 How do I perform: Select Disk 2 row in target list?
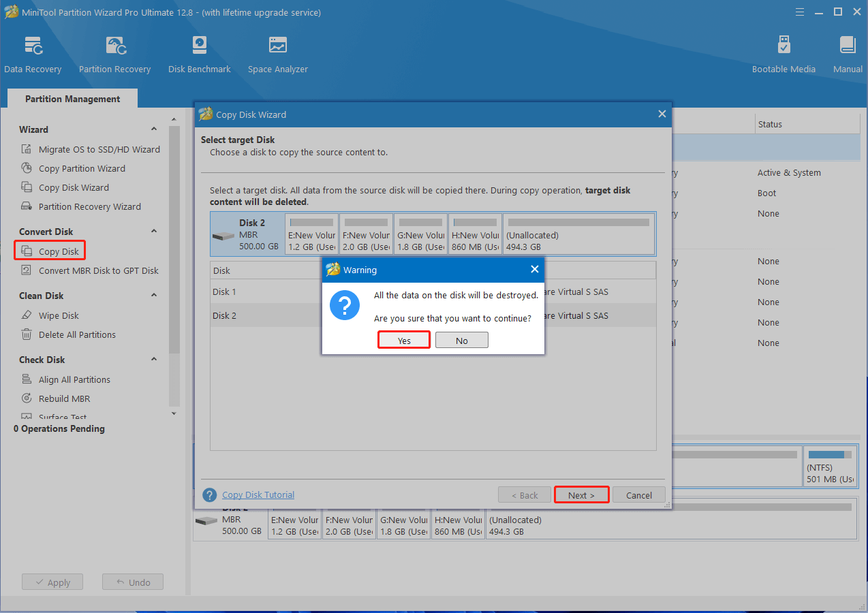point(433,315)
